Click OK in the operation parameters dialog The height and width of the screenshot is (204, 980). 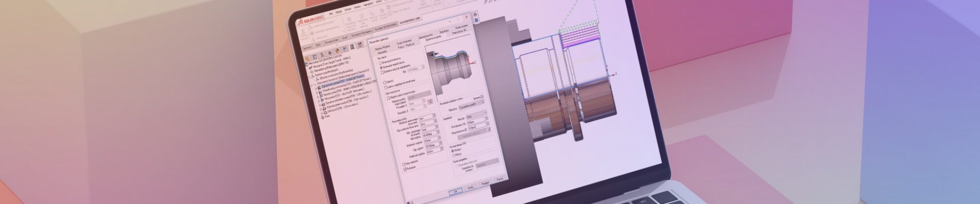[x=455, y=191]
